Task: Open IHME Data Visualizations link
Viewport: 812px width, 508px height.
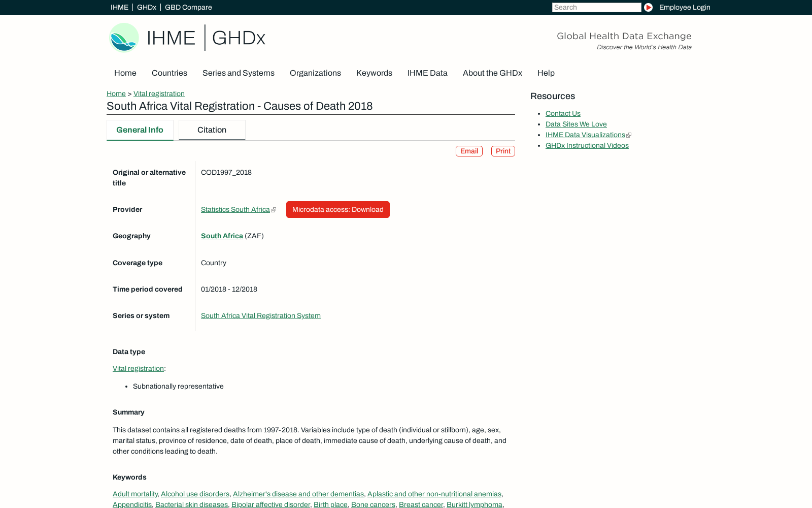Action: coord(585,135)
